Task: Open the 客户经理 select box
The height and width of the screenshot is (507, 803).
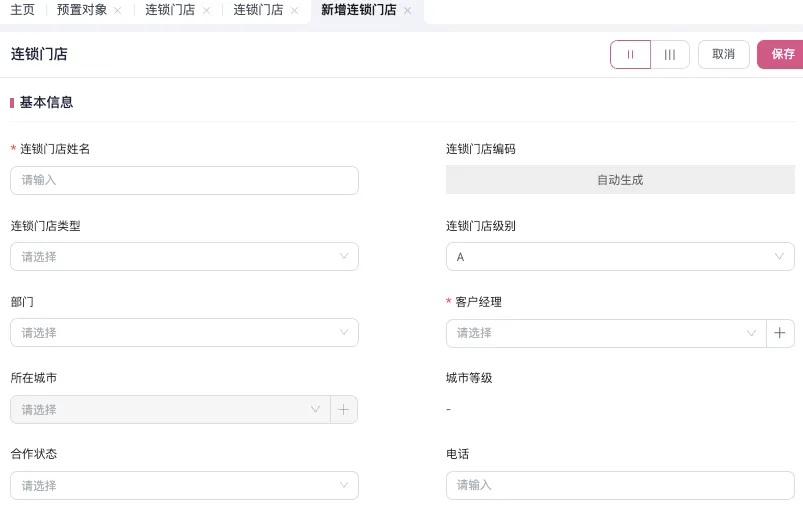Action: pyautogui.click(x=605, y=333)
